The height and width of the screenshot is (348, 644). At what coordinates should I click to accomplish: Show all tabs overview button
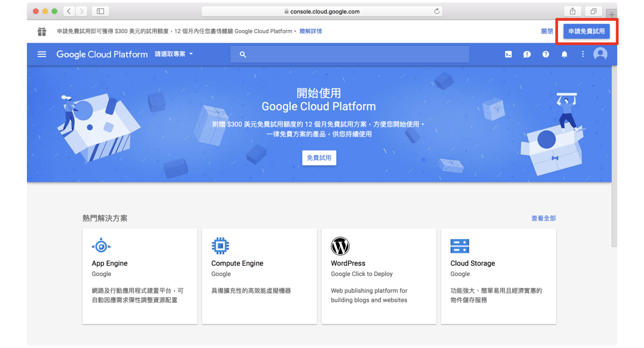coord(593,11)
